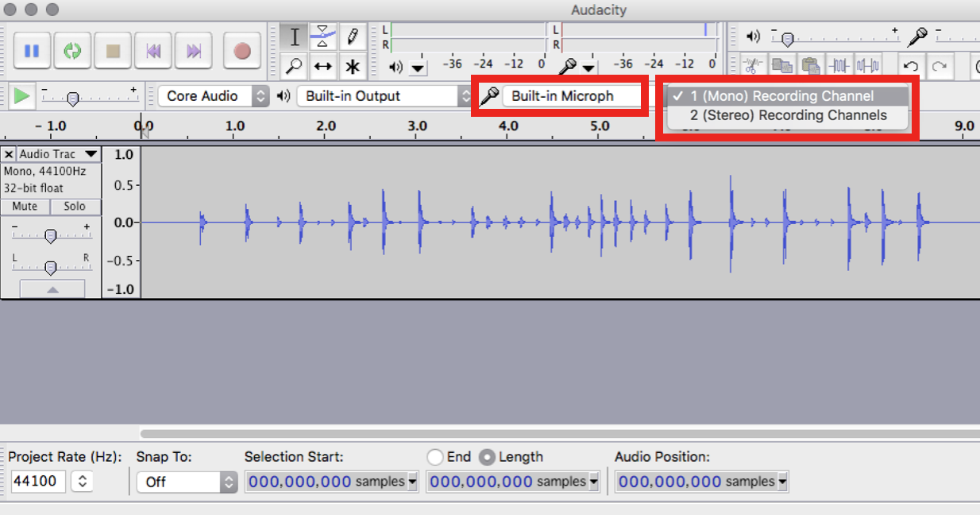Select the Length radio button
This screenshot has height=515, width=980.
tap(487, 457)
